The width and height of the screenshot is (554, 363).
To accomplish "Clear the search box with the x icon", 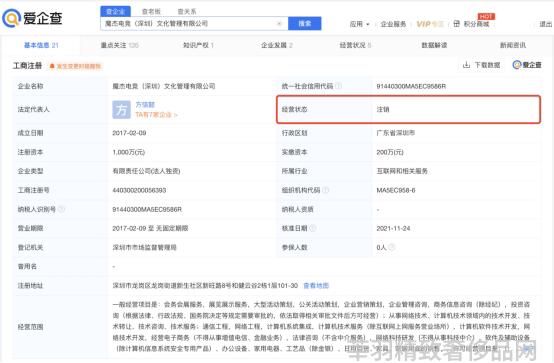I will 279,24.
